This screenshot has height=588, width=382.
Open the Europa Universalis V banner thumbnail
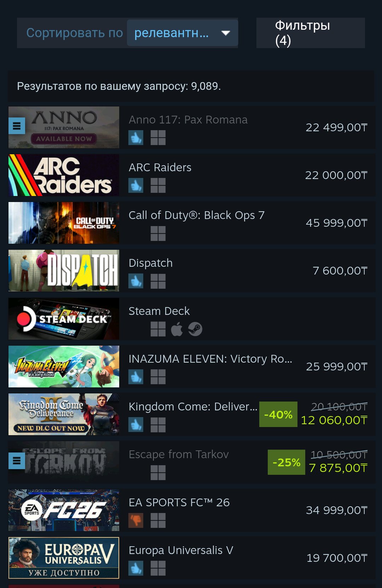pyautogui.click(x=64, y=558)
